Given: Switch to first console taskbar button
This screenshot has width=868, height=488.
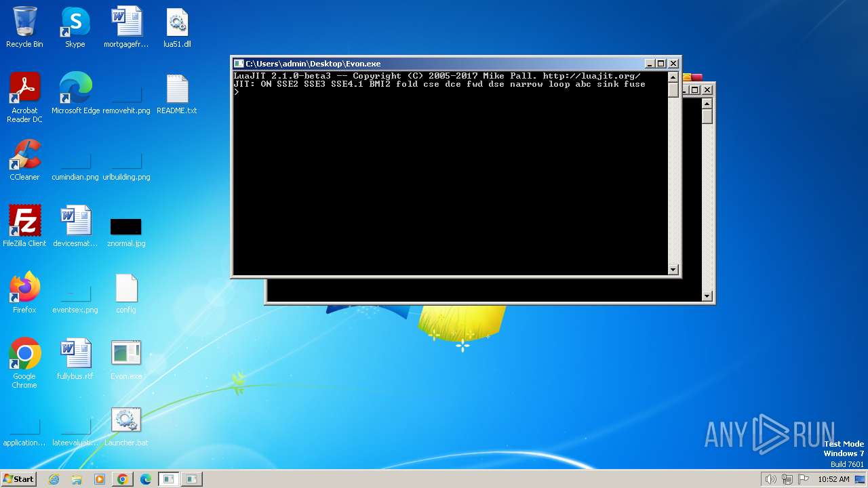Looking at the screenshot, I should 168,479.
